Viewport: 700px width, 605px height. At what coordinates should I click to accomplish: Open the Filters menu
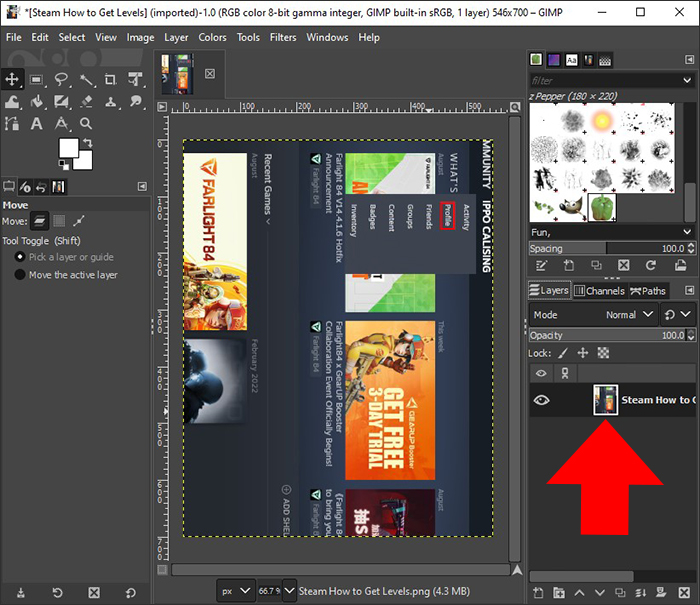click(x=283, y=37)
